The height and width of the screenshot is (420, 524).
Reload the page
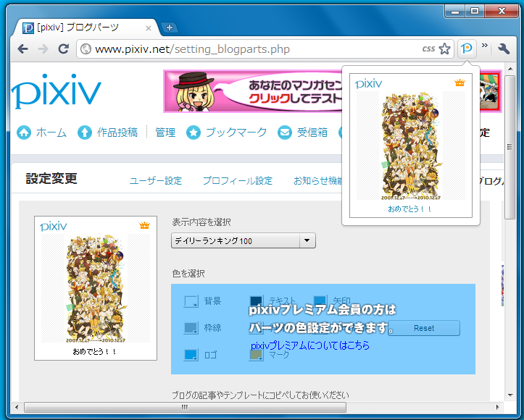click(x=63, y=49)
